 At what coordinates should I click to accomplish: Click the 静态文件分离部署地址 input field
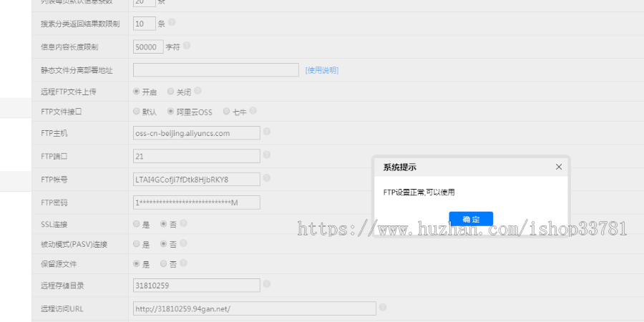tap(215, 70)
